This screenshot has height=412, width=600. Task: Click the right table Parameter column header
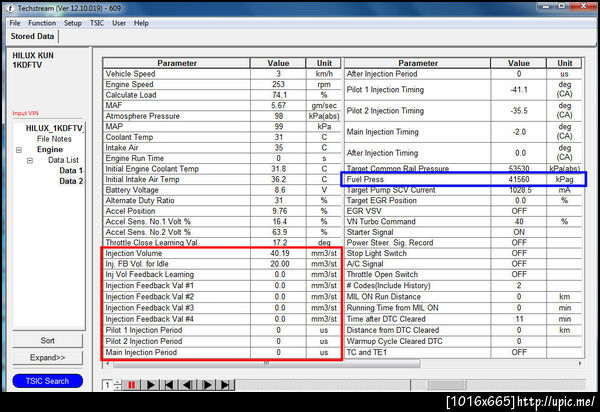[x=417, y=63]
